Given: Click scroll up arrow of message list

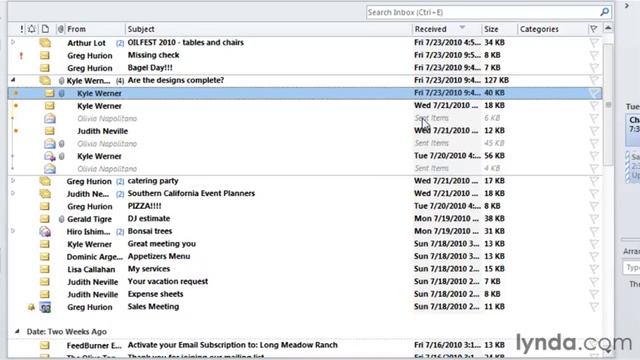Looking at the screenshot, I should coord(608,29).
